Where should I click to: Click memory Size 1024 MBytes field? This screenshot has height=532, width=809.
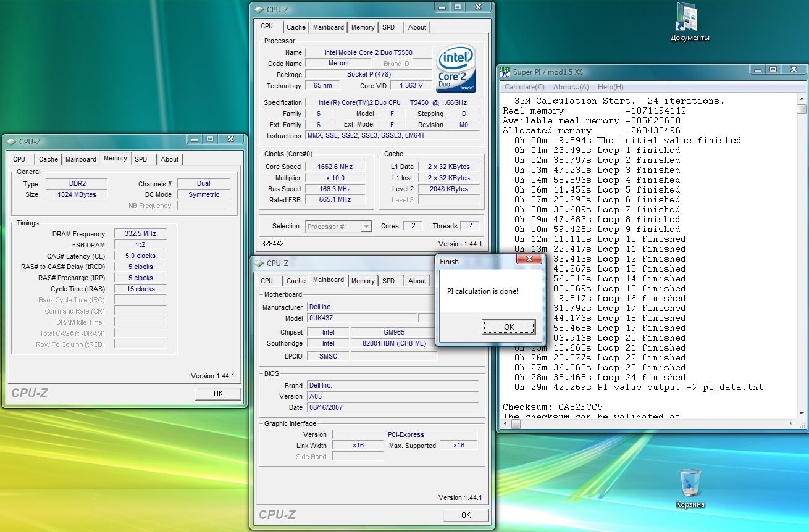click(x=77, y=195)
